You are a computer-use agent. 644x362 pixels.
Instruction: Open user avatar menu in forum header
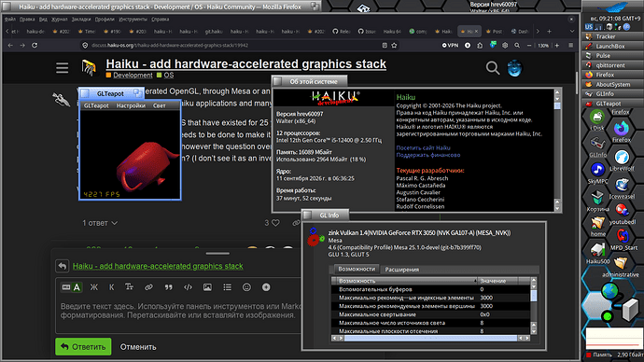click(x=514, y=68)
